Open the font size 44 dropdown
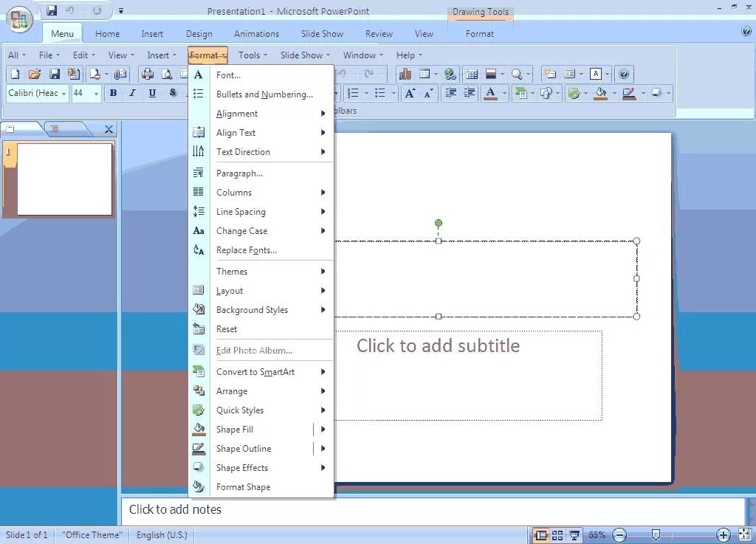The width and height of the screenshot is (756, 544). 96,94
